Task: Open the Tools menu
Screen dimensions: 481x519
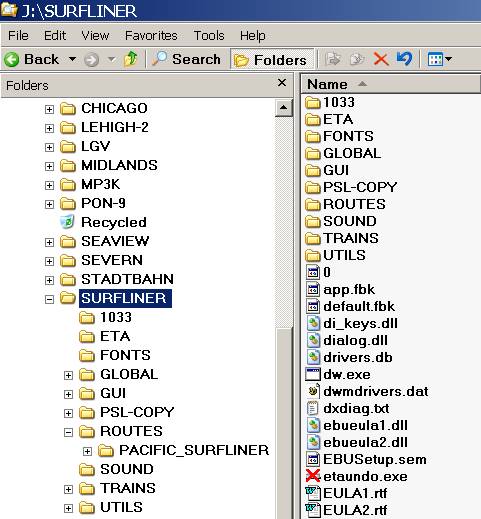Action: [209, 35]
